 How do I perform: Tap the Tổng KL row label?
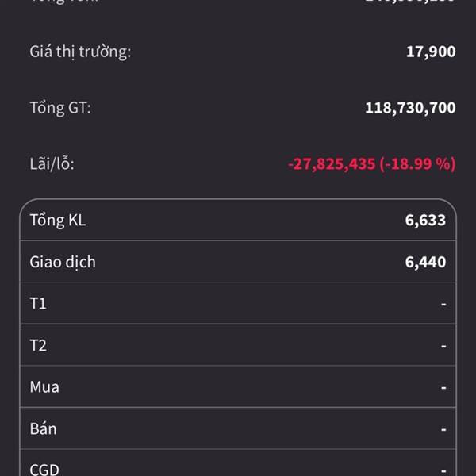58,220
